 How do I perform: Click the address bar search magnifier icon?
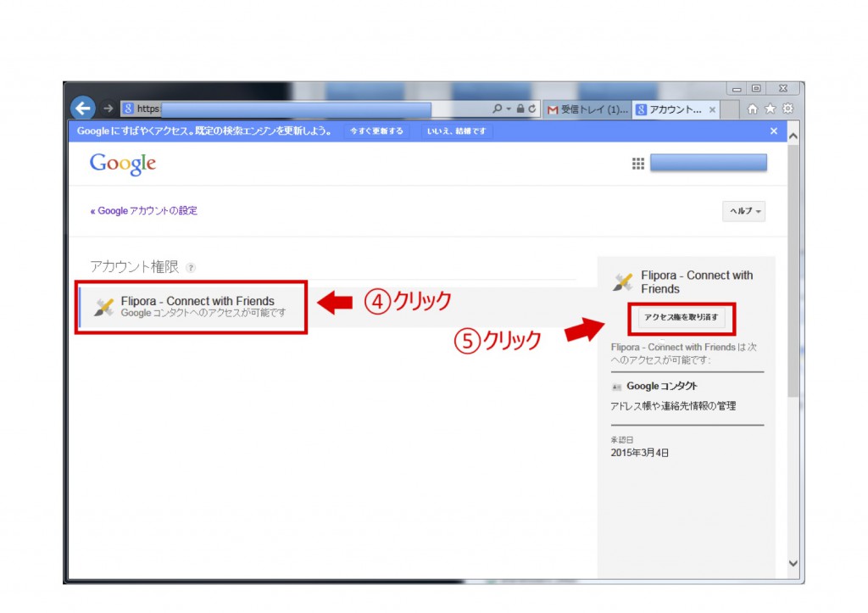coord(497,109)
